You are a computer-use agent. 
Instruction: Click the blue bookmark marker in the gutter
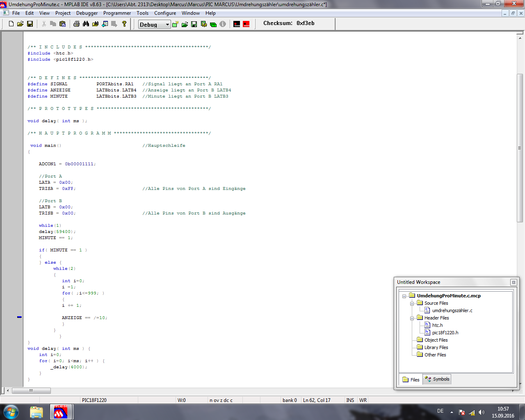coord(19,317)
